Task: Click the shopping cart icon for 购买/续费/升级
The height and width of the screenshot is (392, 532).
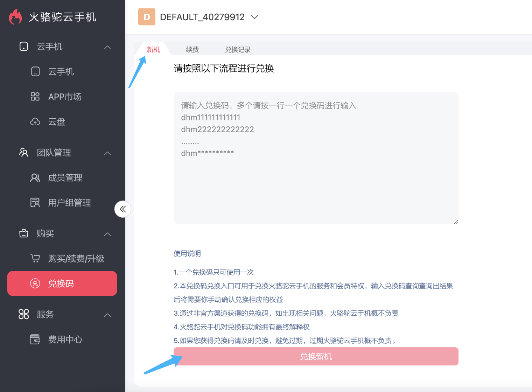Action: click(35, 259)
